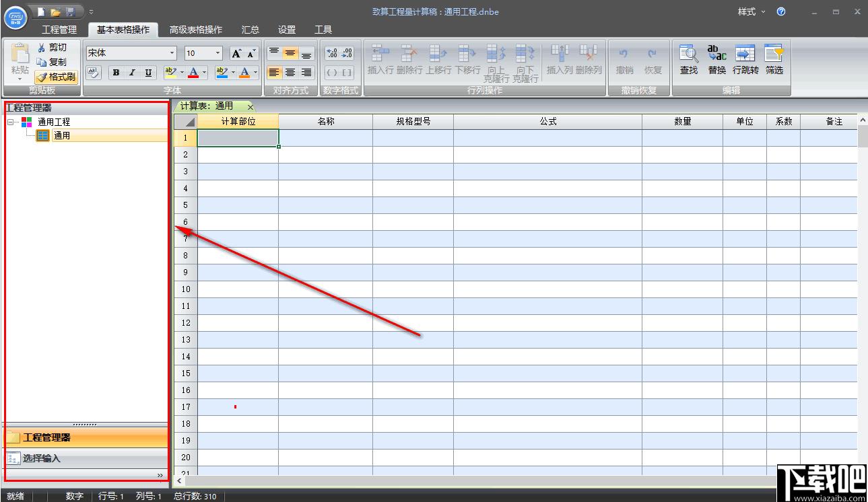Open the yellow highlight color dropdown arrow
This screenshot has height=502, width=868.
click(182, 73)
